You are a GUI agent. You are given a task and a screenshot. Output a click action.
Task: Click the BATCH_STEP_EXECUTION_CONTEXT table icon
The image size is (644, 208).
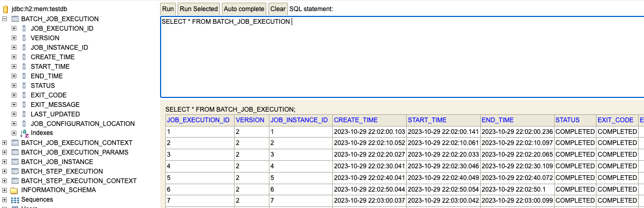click(15, 181)
